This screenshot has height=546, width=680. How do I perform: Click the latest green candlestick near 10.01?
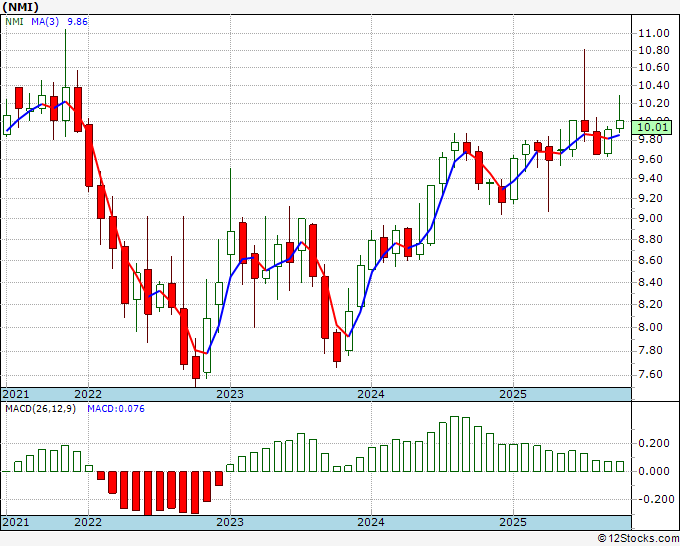[x=620, y=124]
